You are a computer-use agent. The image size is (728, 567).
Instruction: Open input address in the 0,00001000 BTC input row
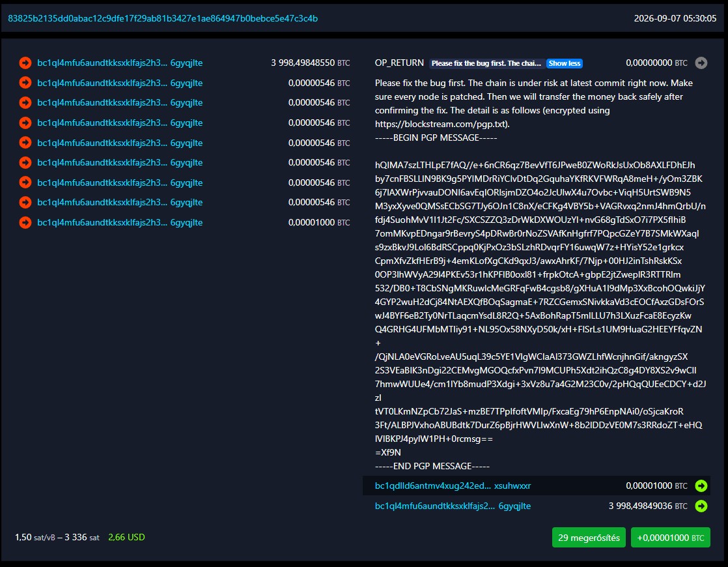[x=120, y=223]
